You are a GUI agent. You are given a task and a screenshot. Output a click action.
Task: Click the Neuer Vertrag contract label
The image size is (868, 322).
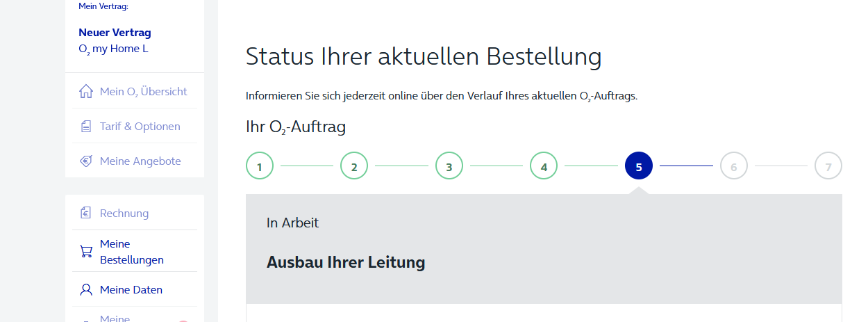tap(115, 33)
